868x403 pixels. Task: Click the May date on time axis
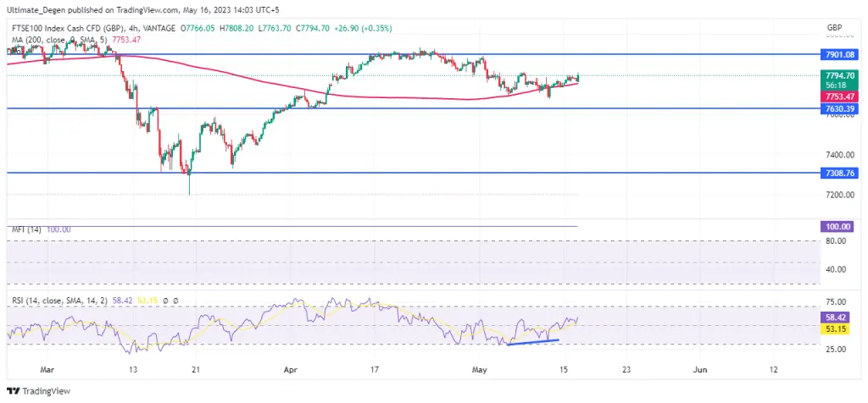coord(478,369)
